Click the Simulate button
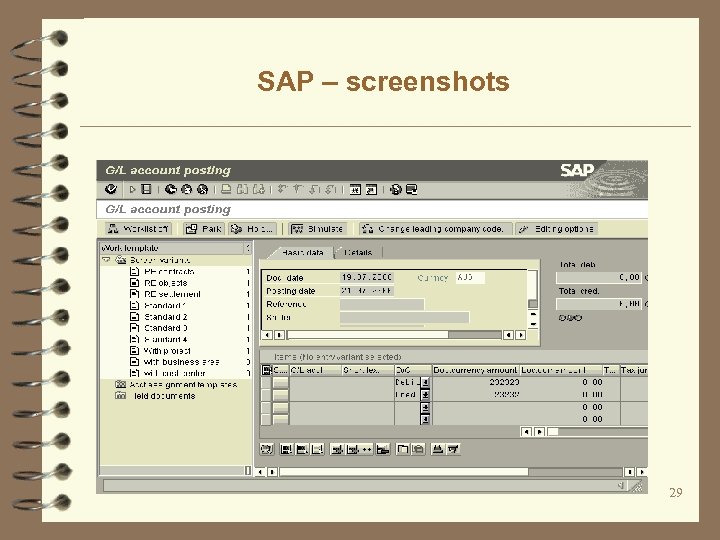The width and height of the screenshot is (720, 540). click(x=317, y=229)
